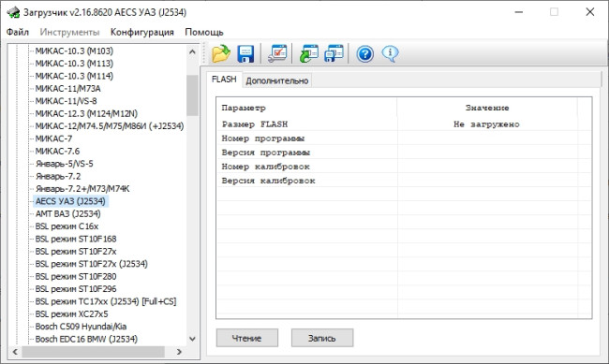Open the Конфигурация menu

(x=142, y=32)
